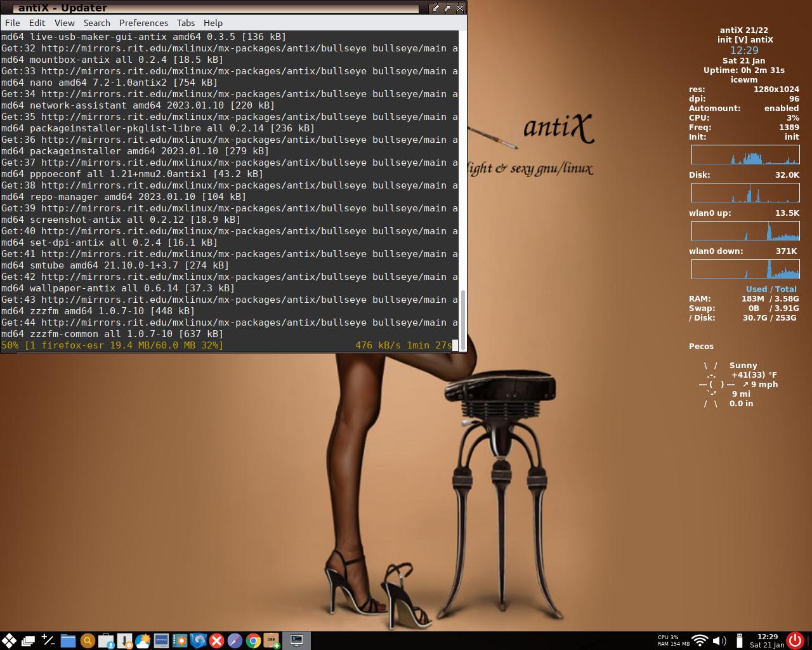
Task: Open the DEB package installer icon
Action: 272,640
